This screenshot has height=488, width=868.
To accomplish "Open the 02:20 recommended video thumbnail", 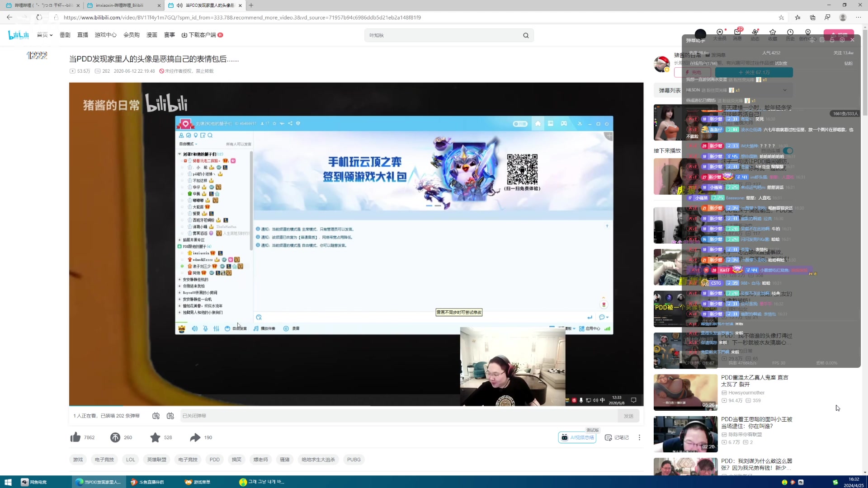I will (x=685, y=434).
